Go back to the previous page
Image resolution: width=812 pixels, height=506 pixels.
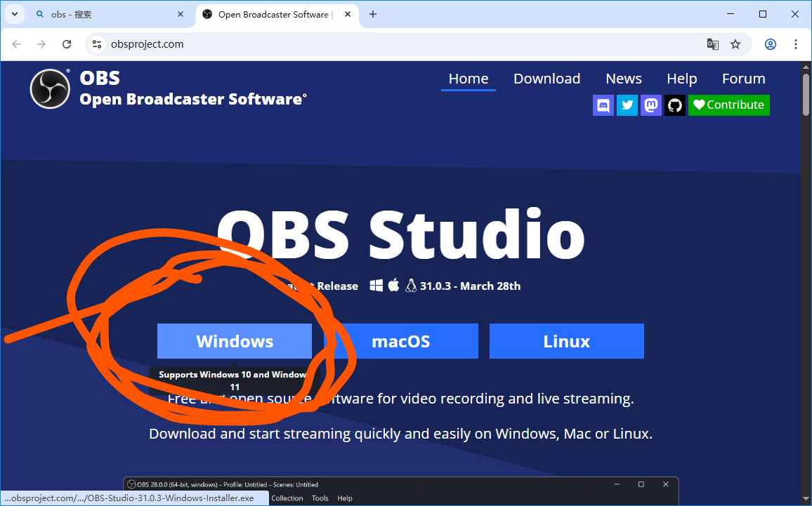click(16, 44)
